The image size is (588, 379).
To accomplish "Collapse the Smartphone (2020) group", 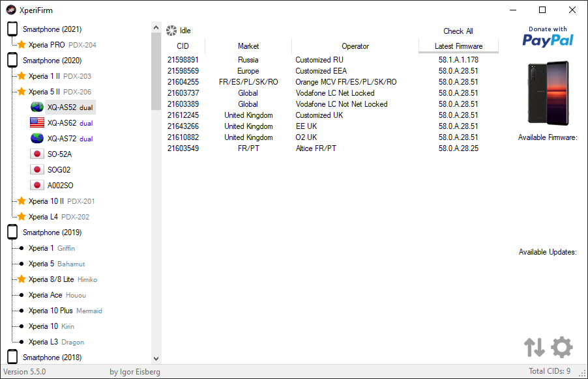I will (51, 61).
